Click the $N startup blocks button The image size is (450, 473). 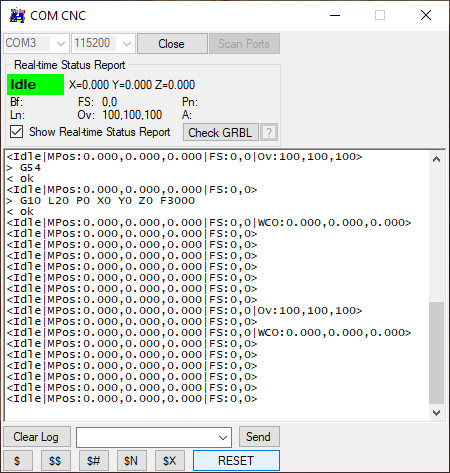tap(132, 461)
